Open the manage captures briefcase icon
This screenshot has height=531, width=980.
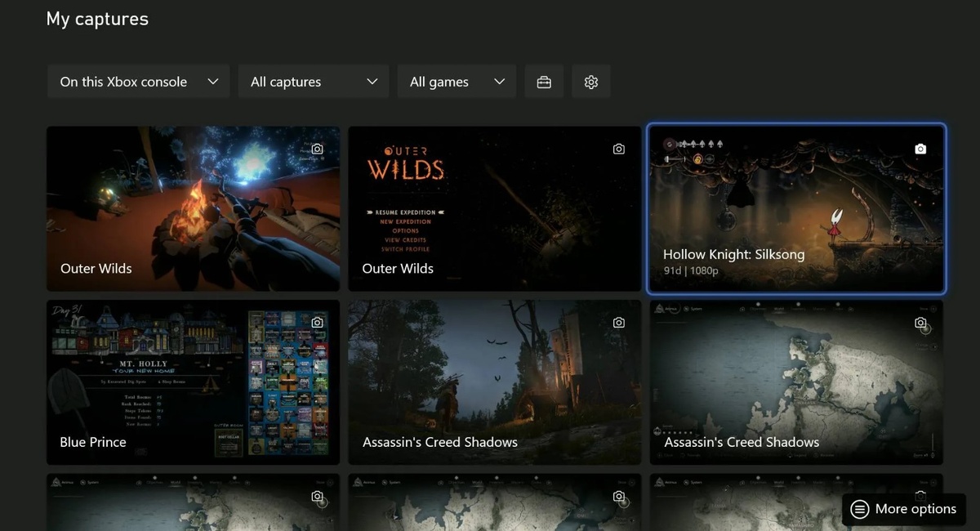click(x=544, y=82)
